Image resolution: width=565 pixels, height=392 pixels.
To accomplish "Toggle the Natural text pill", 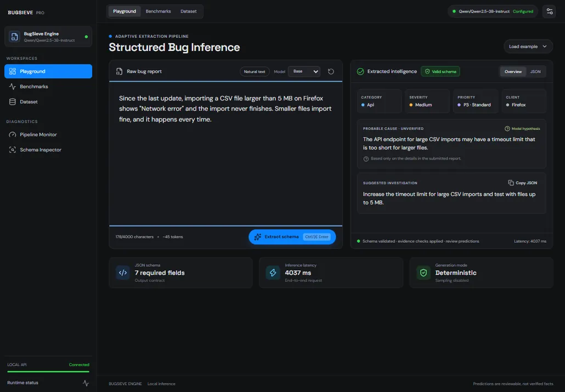I will click(x=255, y=71).
